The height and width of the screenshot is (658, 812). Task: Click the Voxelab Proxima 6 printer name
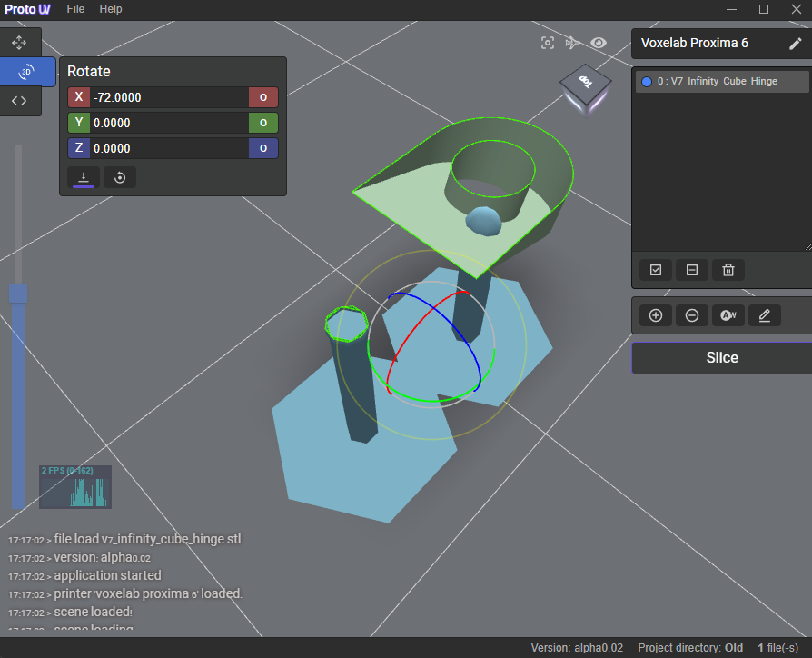tap(695, 43)
